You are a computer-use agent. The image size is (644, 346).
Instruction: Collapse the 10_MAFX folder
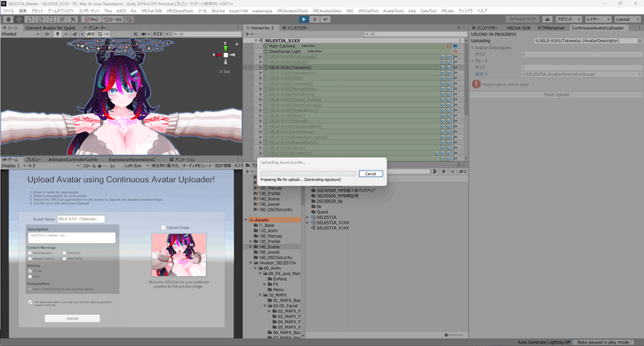(260, 295)
